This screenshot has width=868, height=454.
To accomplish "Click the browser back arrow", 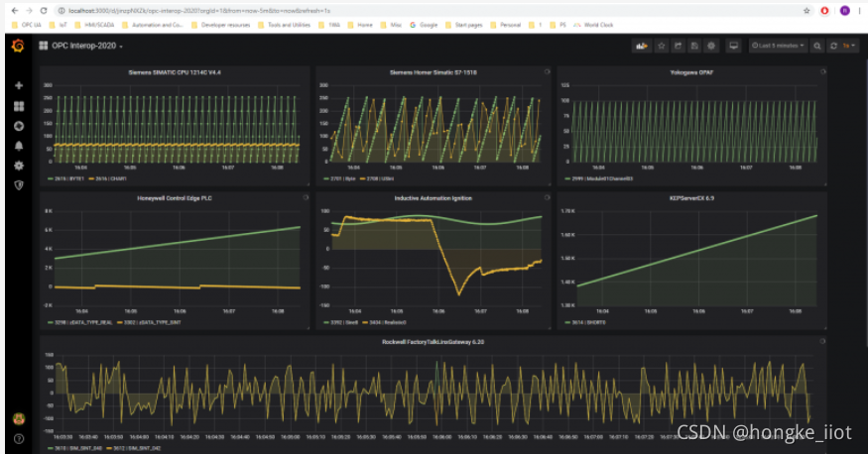I will [x=15, y=11].
